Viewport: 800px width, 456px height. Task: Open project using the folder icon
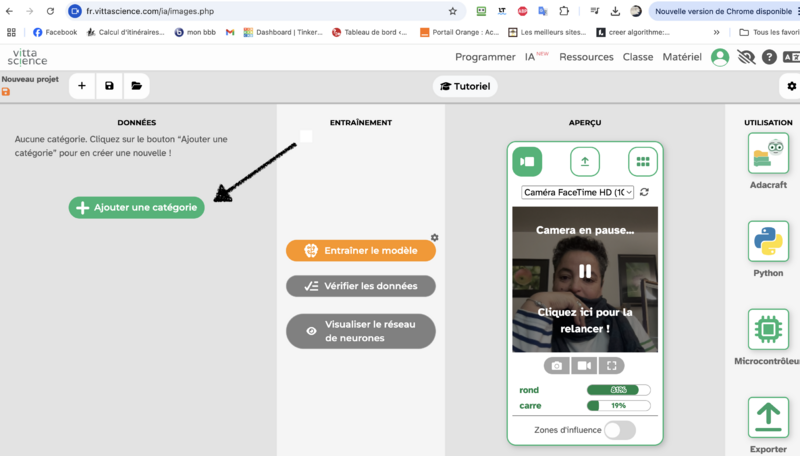click(136, 86)
